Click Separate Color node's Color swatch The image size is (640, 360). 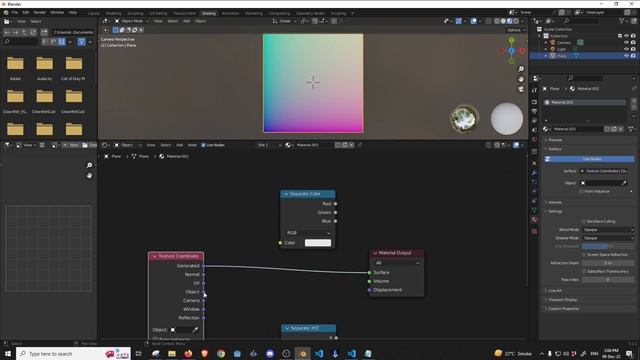pos(318,243)
